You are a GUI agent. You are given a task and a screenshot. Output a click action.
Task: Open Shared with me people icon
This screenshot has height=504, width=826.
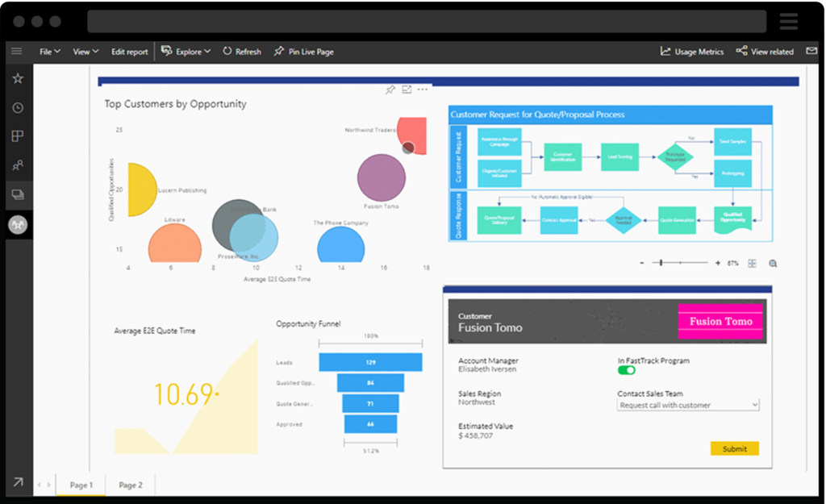18,165
